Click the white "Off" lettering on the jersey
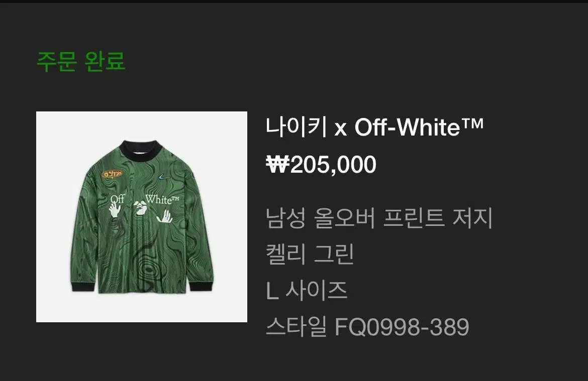The width and height of the screenshot is (588, 381). coord(117,199)
